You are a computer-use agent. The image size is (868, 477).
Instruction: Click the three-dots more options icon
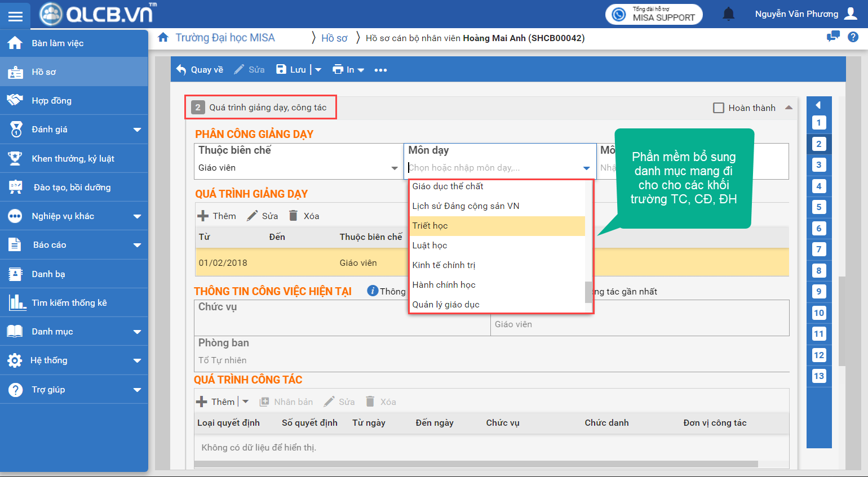380,70
